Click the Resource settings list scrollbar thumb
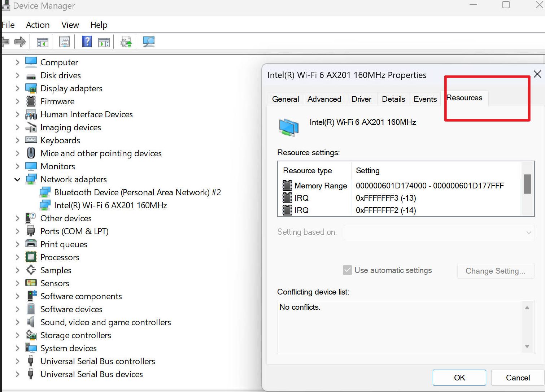Viewport: 545px width, 392px height. [527, 184]
